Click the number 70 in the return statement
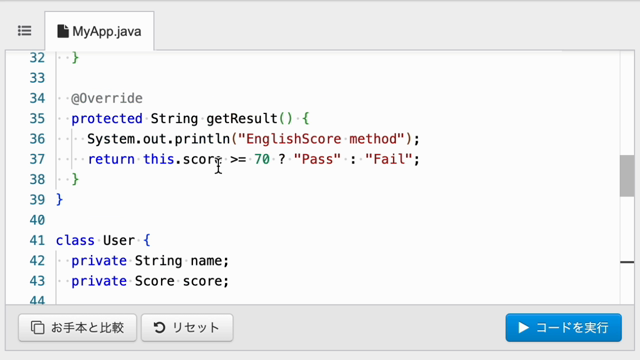The width and height of the screenshot is (640, 360). point(262,159)
